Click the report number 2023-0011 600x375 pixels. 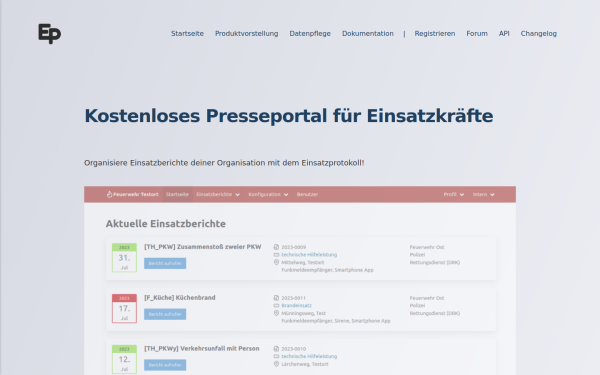tap(293, 298)
